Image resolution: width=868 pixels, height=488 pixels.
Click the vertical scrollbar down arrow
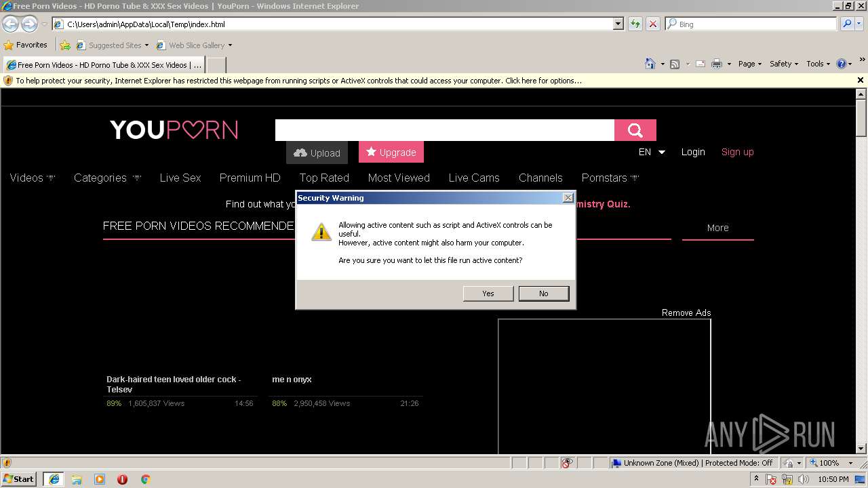pos(861,448)
